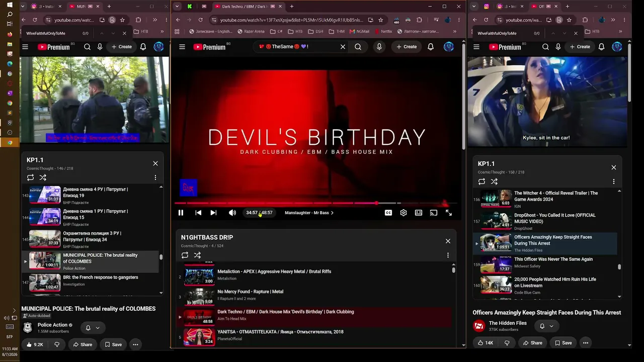Visit The Hidden Files channel
The image size is (644, 362).
point(508,323)
